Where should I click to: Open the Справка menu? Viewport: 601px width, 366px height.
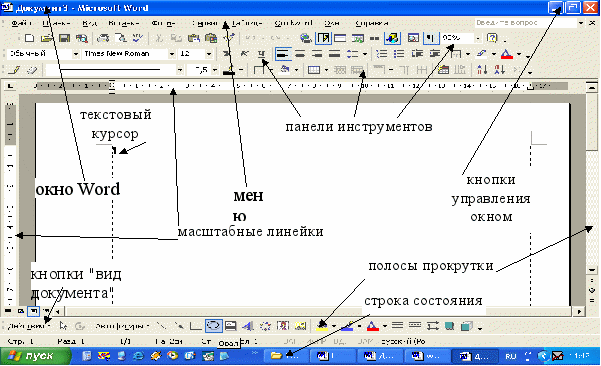(371, 23)
